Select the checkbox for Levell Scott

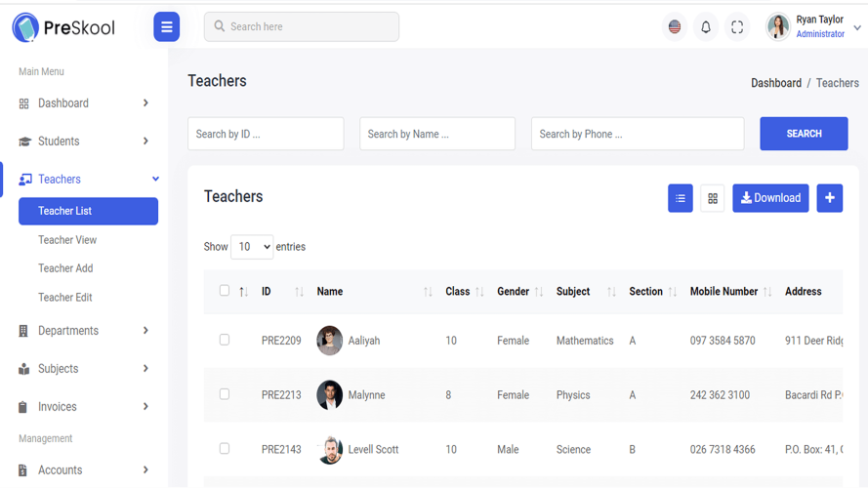click(x=225, y=449)
